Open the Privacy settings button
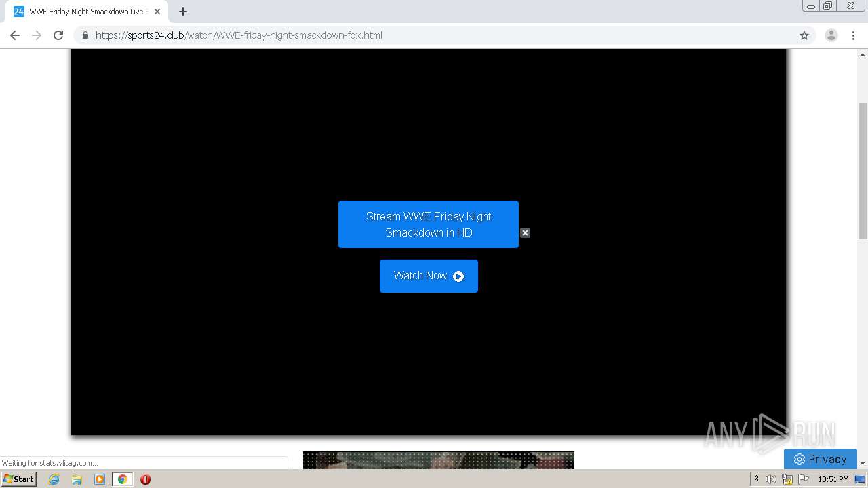The width and height of the screenshot is (868, 488). tap(821, 459)
